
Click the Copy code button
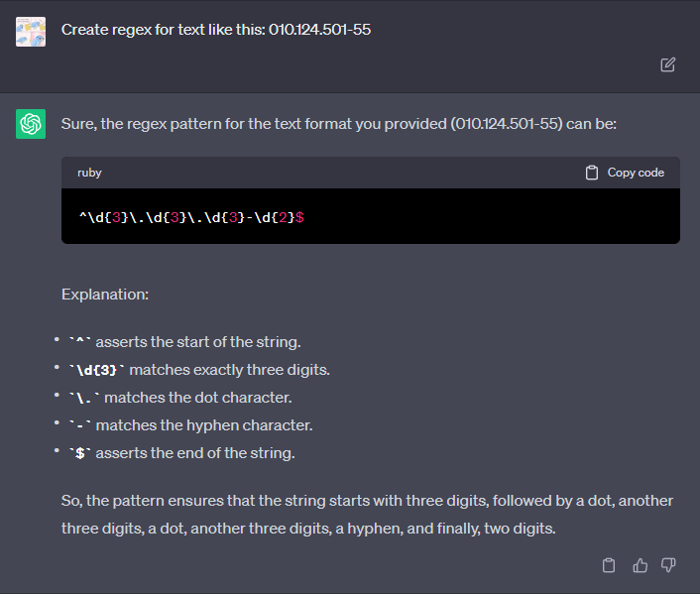pos(635,173)
